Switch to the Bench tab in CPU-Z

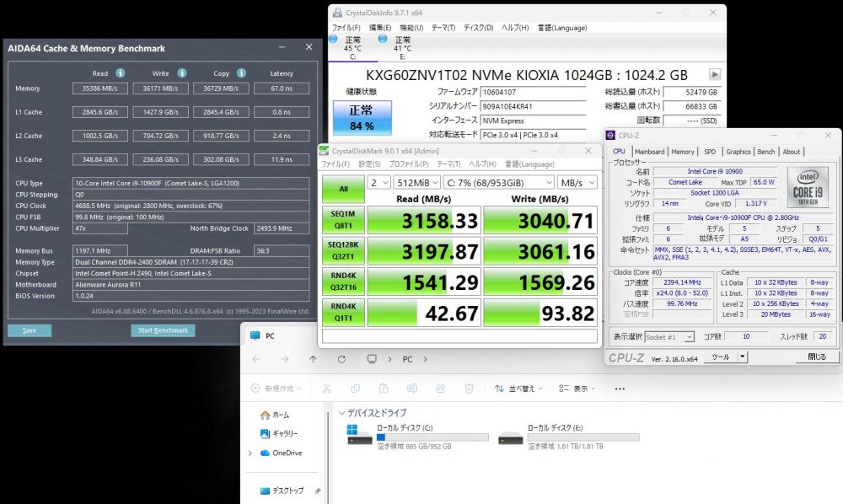tap(766, 152)
